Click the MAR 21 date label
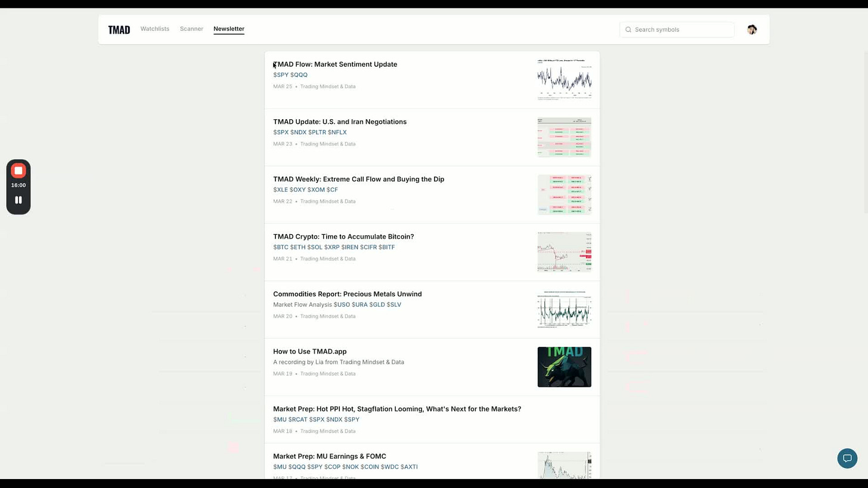 click(x=283, y=259)
